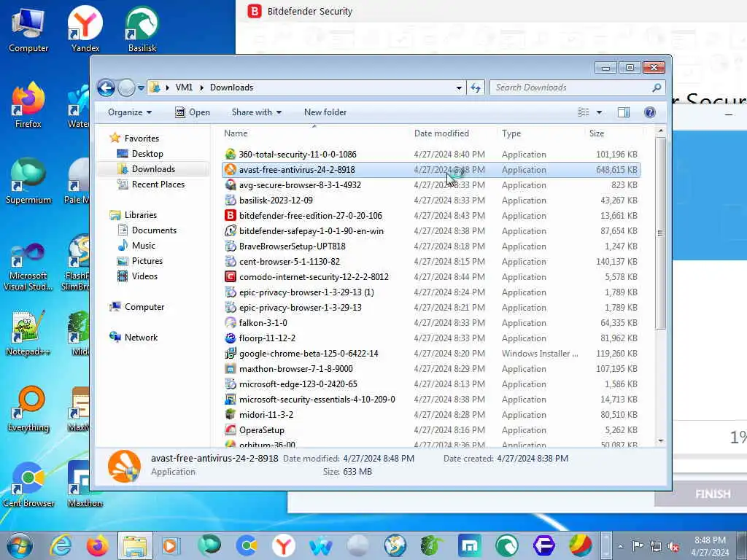This screenshot has height=560, width=747.
Task: Refresh the Downloads folder view
Action: coord(476,87)
